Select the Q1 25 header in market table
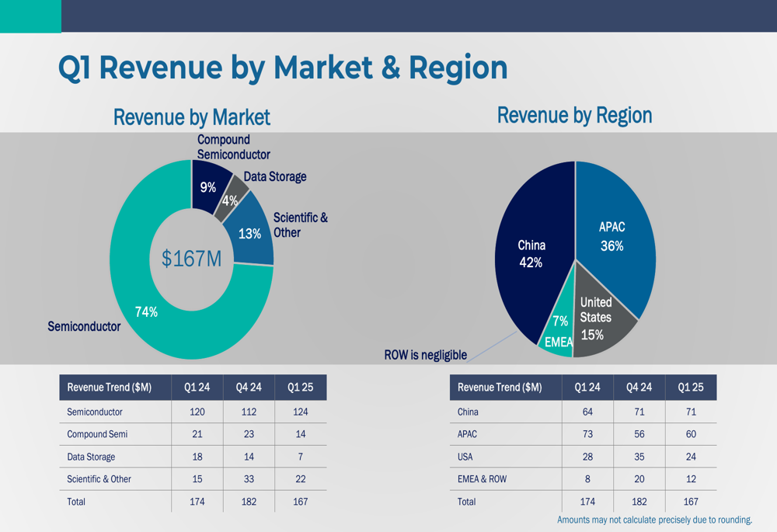 [300, 388]
